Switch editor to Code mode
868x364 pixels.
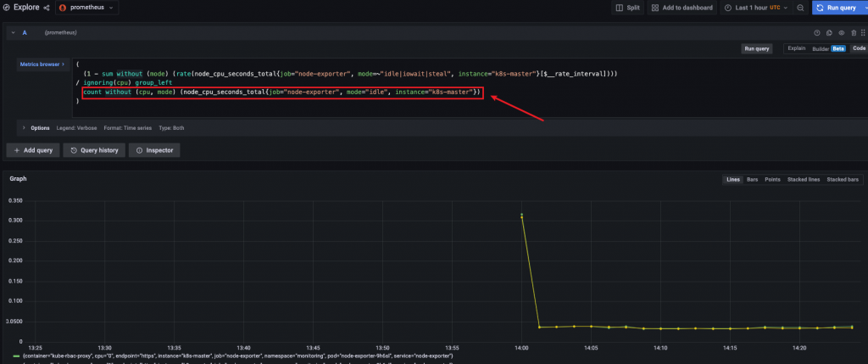[860, 48]
